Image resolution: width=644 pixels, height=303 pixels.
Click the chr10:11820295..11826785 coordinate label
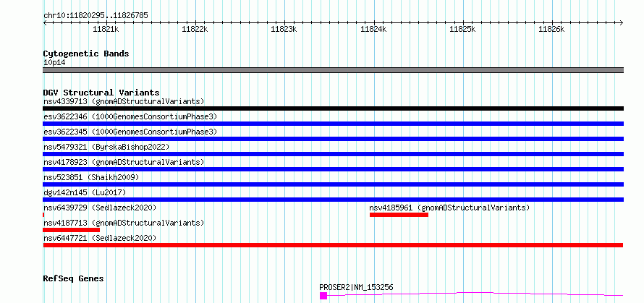pyautogui.click(x=96, y=16)
